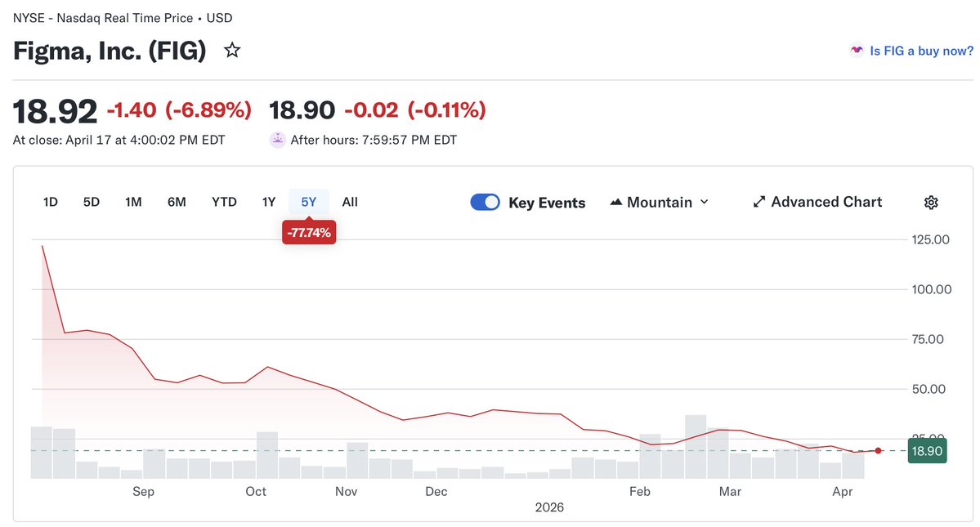Screen dimensions: 980x527
Task: Click the 100.00 y-axis label
Action: (932, 289)
